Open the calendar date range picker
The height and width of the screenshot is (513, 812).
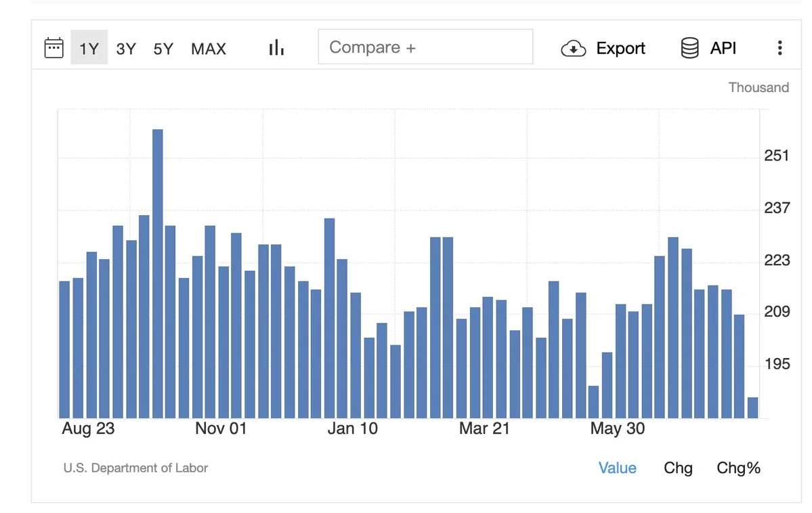pos(54,47)
